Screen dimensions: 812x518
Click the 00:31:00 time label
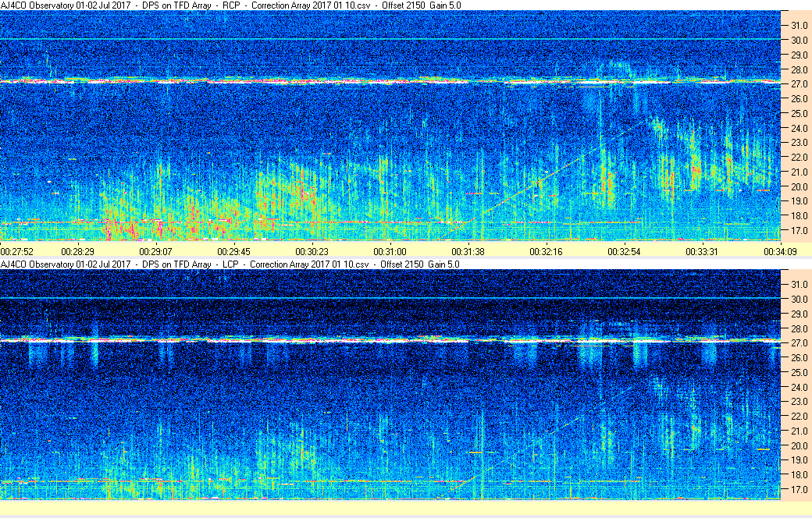(390, 252)
